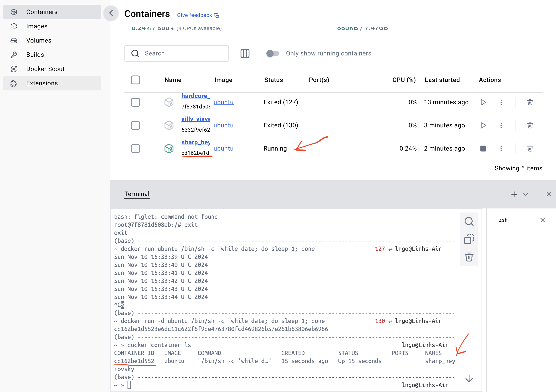Screen dimensions: 556x392
Task: Add new terminal session with plus icon
Action: click(514, 194)
